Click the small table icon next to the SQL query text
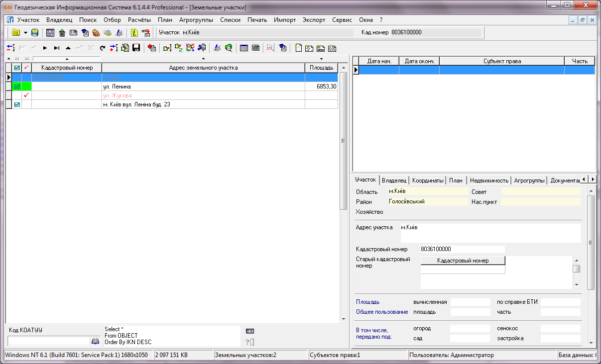This screenshot has height=364, width=601. (250, 331)
